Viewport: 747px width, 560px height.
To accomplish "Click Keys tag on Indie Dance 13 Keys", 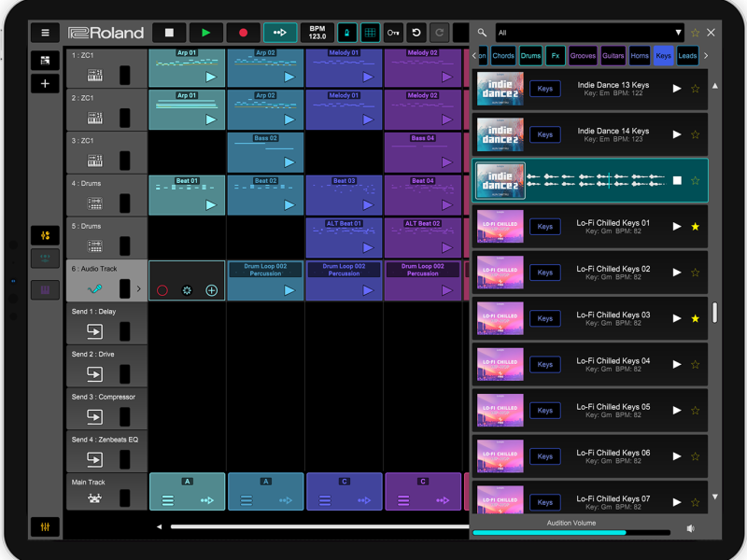I will tap(545, 89).
